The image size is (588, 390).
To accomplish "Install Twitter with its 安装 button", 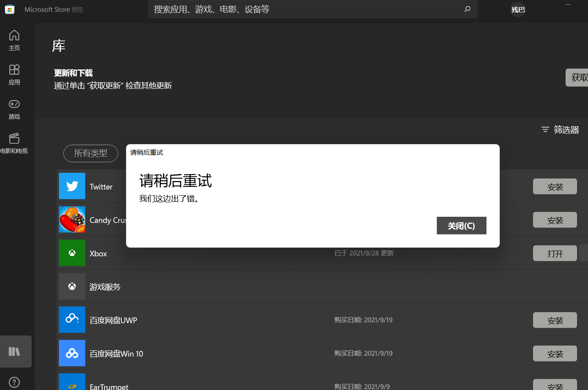I will coord(555,186).
